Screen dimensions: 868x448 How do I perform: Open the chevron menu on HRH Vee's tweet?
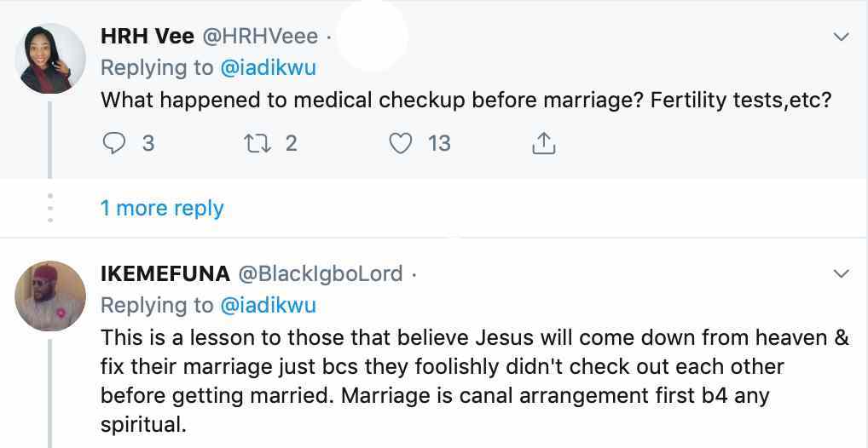click(x=841, y=37)
